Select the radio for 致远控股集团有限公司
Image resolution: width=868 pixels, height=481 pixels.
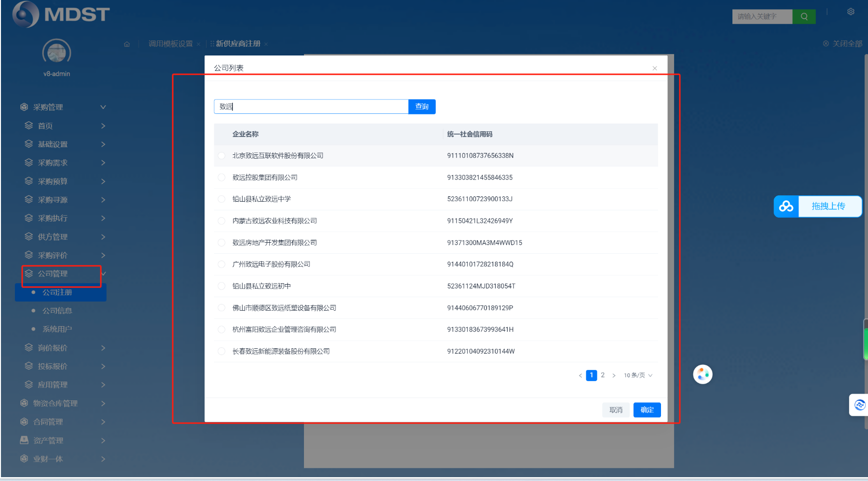tap(221, 177)
